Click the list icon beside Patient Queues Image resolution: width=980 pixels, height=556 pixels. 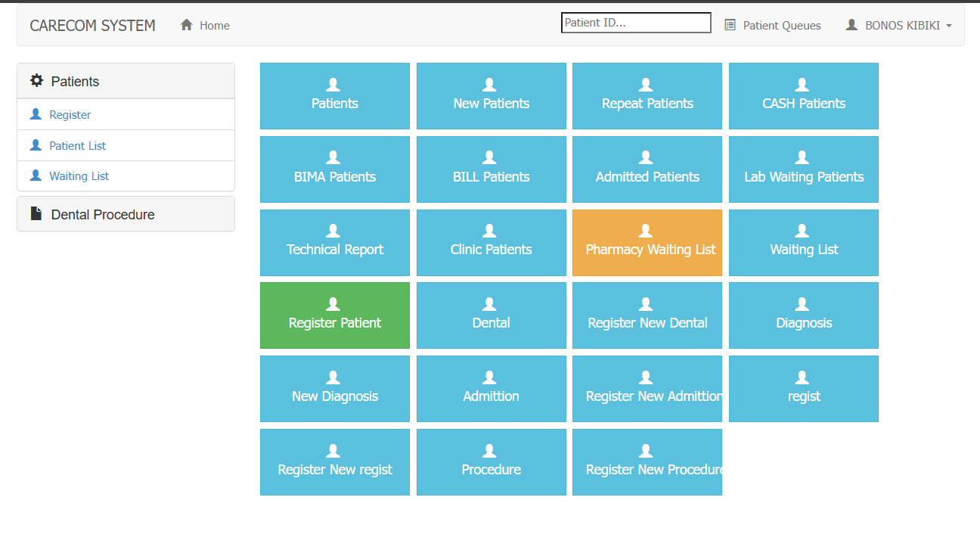(x=730, y=24)
